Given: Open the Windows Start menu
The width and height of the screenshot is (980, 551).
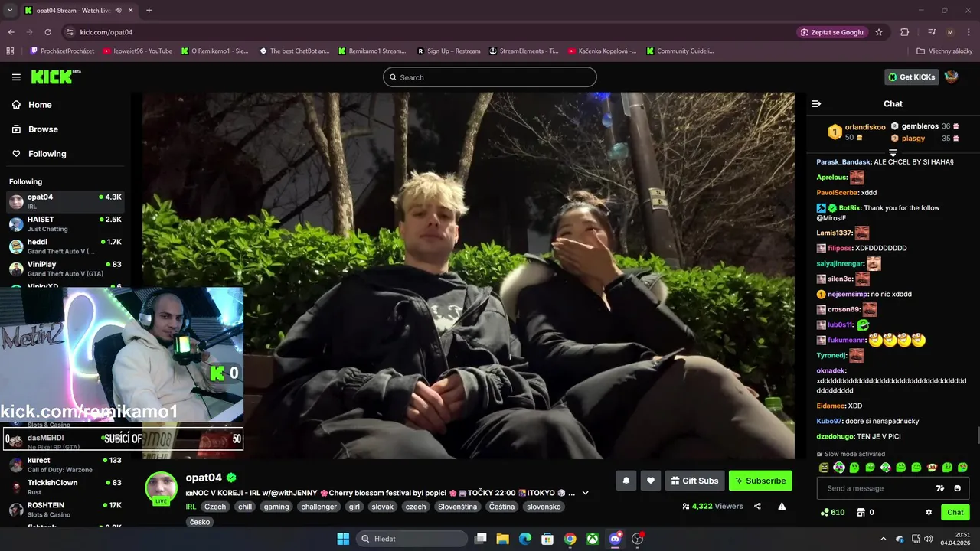Looking at the screenshot, I should click(x=343, y=539).
